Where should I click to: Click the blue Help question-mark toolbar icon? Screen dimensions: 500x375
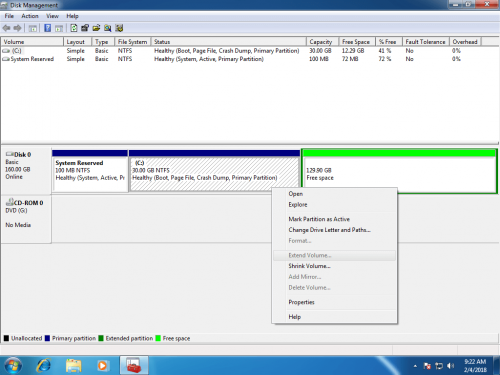click(48, 28)
